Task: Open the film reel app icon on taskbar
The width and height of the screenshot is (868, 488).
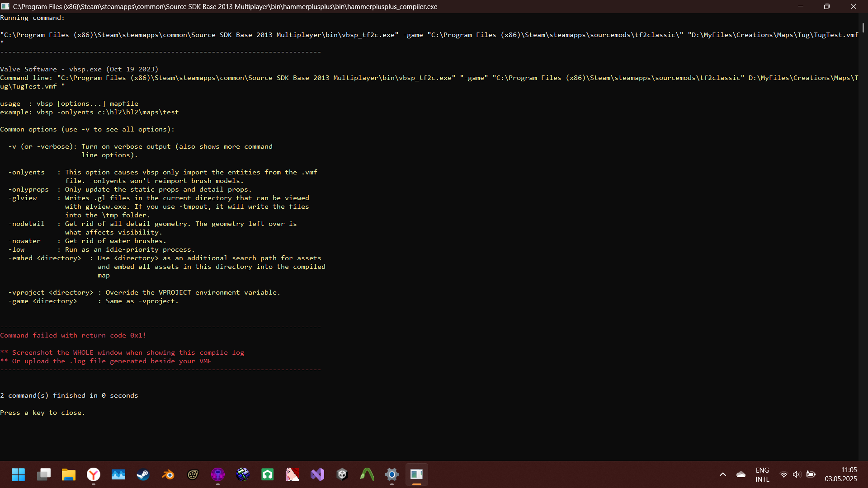Action: (193, 474)
